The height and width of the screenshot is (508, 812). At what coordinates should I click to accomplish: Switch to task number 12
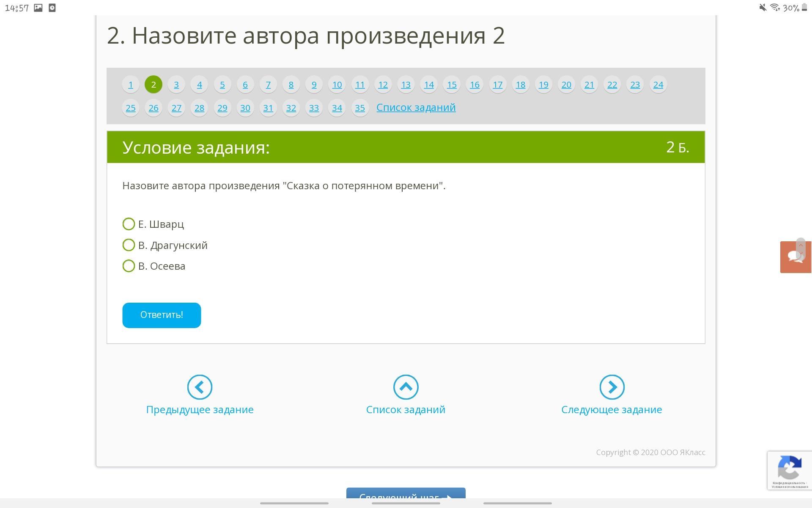coord(383,85)
